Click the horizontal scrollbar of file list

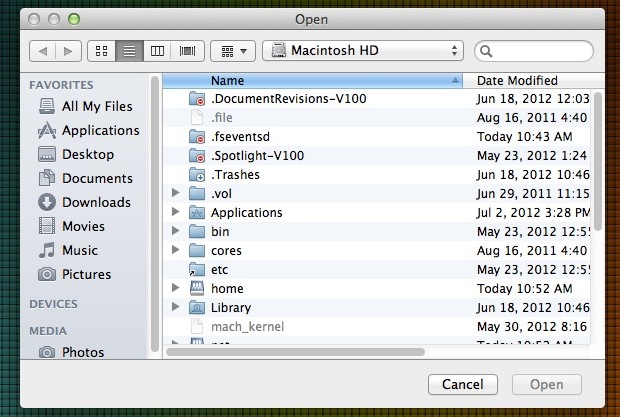pos(295,352)
